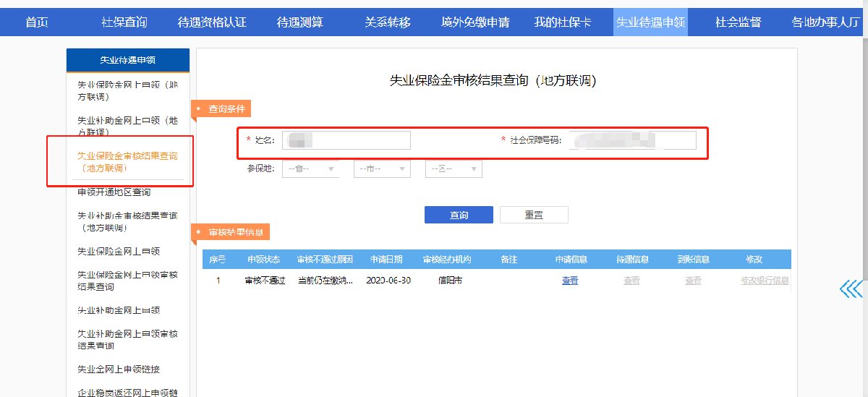Select 失业保险金网上申领 sidebar item

[119, 251]
